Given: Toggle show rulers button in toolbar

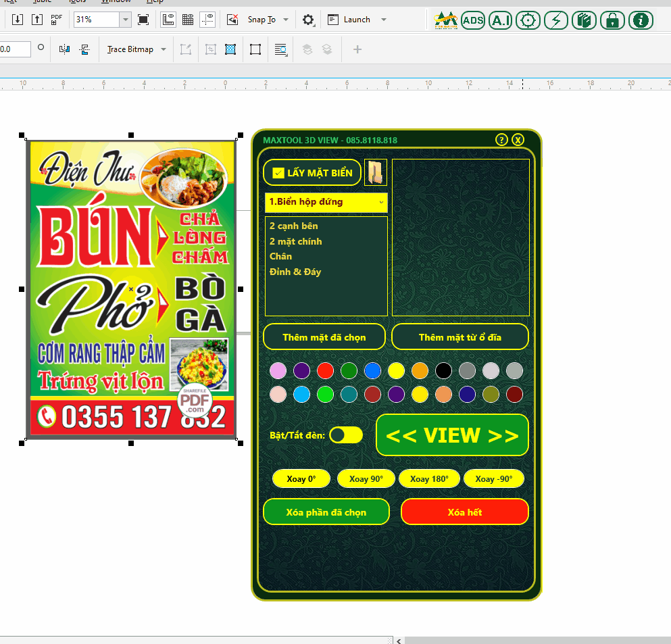Looking at the screenshot, I should coord(168,20).
